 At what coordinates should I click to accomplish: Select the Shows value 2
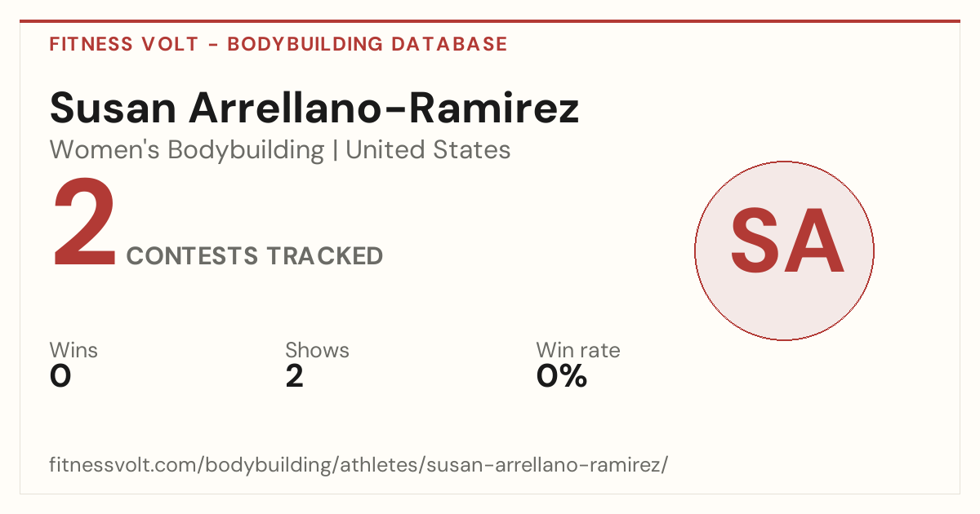pos(294,376)
